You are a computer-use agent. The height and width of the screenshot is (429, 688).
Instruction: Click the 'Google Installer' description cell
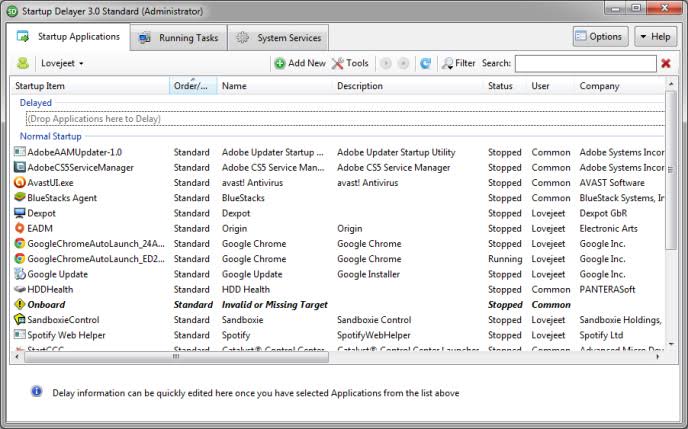point(368,274)
